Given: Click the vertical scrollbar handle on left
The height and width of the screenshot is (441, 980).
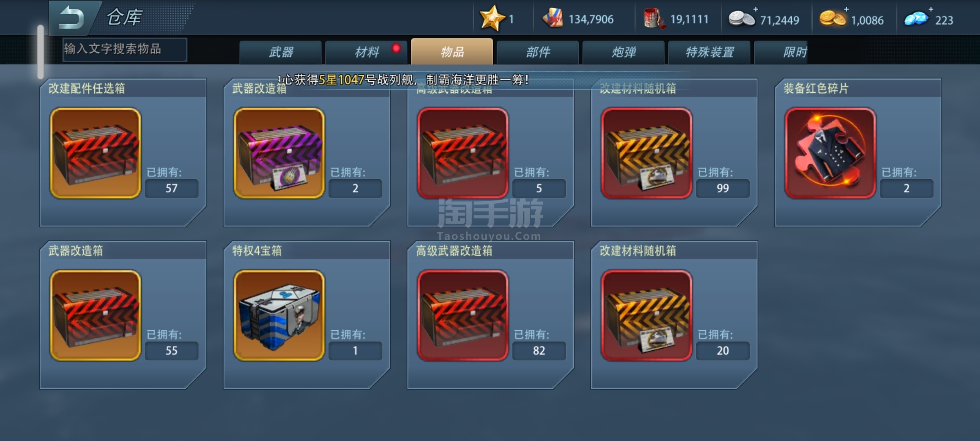Looking at the screenshot, I should coord(40,52).
